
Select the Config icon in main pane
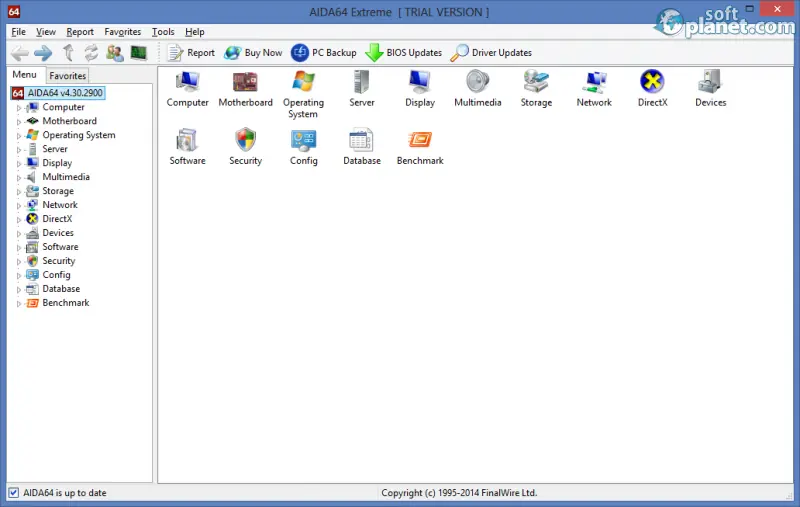pyautogui.click(x=303, y=140)
